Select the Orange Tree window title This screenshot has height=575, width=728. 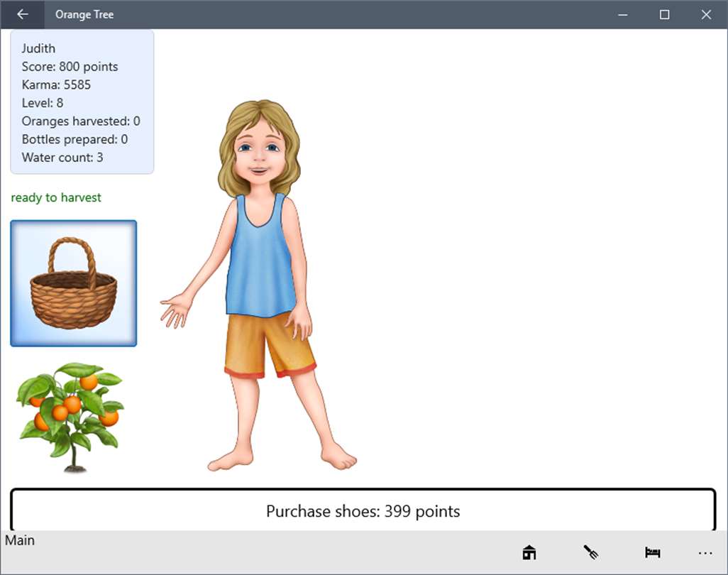[x=84, y=14]
